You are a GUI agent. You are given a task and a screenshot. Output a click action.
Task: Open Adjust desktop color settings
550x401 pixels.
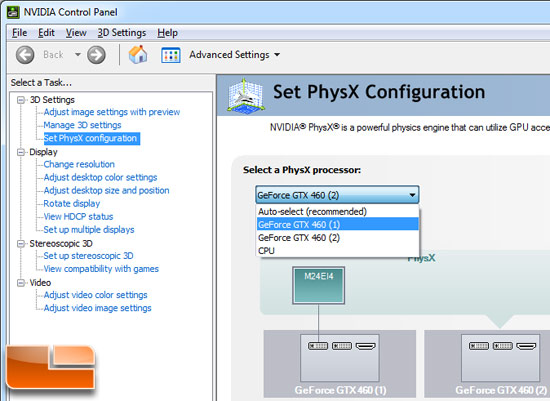tap(100, 177)
